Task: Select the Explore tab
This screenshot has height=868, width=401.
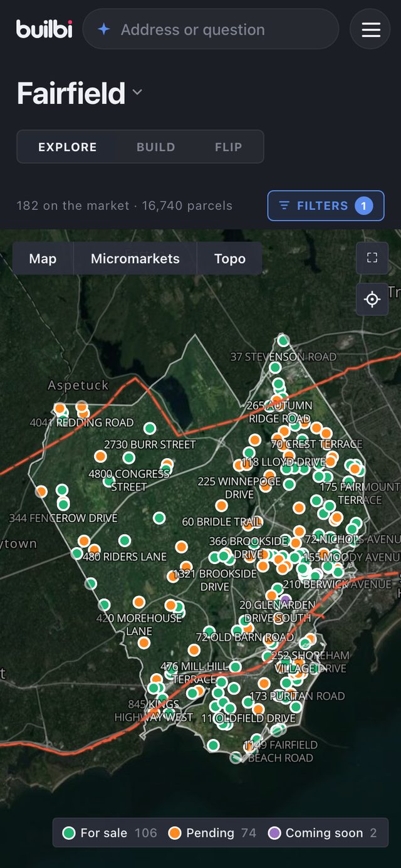Action: click(68, 147)
